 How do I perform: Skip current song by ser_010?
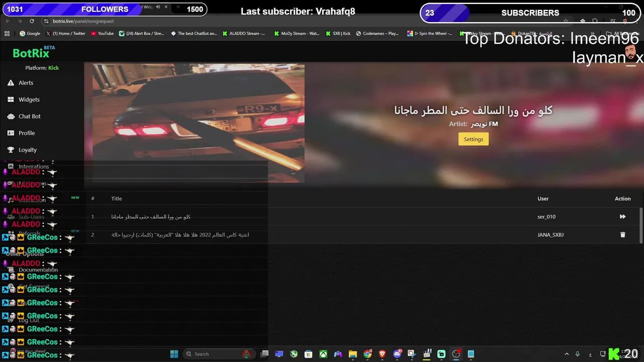click(622, 217)
